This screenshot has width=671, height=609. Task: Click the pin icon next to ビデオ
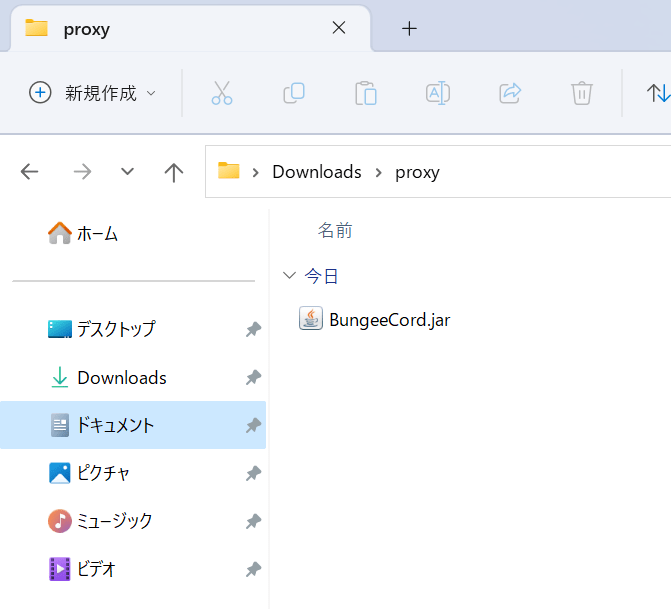253,570
